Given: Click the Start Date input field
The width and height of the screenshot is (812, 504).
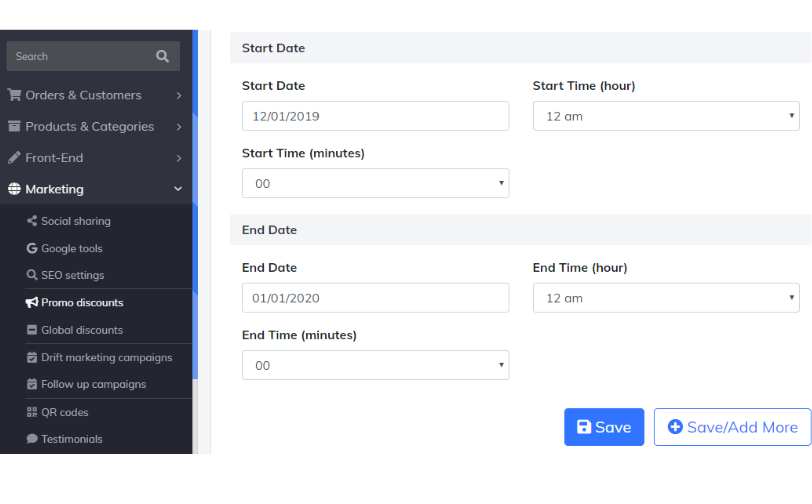Looking at the screenshot, I should (x=375, y=116).
